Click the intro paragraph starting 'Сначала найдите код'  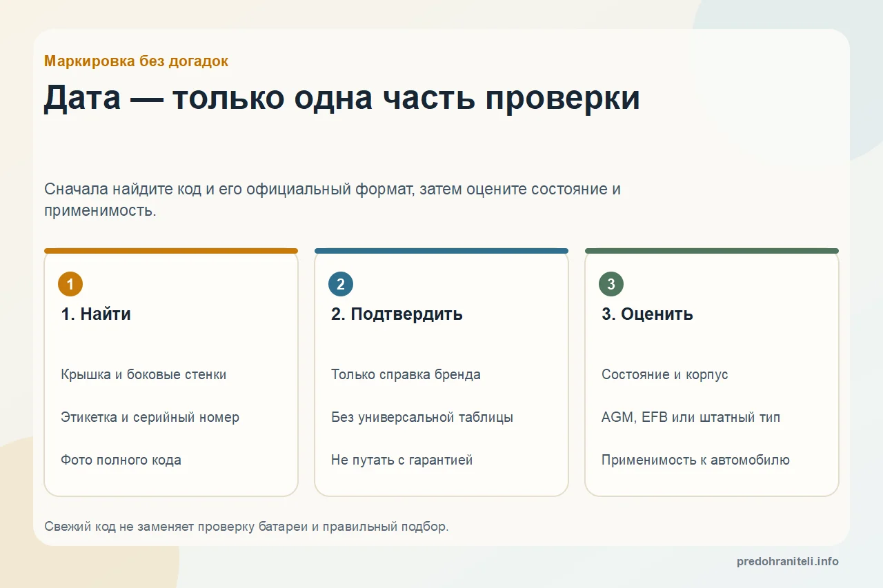333,200
